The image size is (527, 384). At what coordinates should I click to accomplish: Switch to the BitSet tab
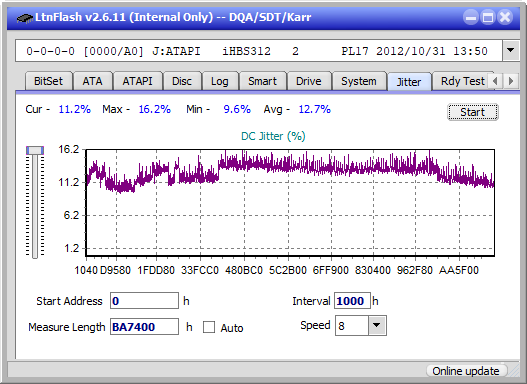[x=48, y=81]
